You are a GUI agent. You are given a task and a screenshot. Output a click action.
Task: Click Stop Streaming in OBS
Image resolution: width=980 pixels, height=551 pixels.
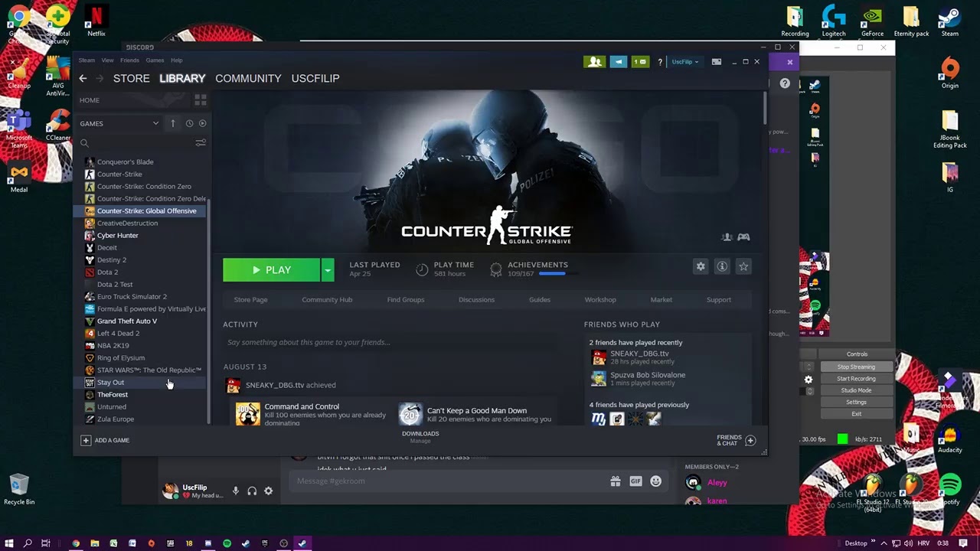(856, 367)
